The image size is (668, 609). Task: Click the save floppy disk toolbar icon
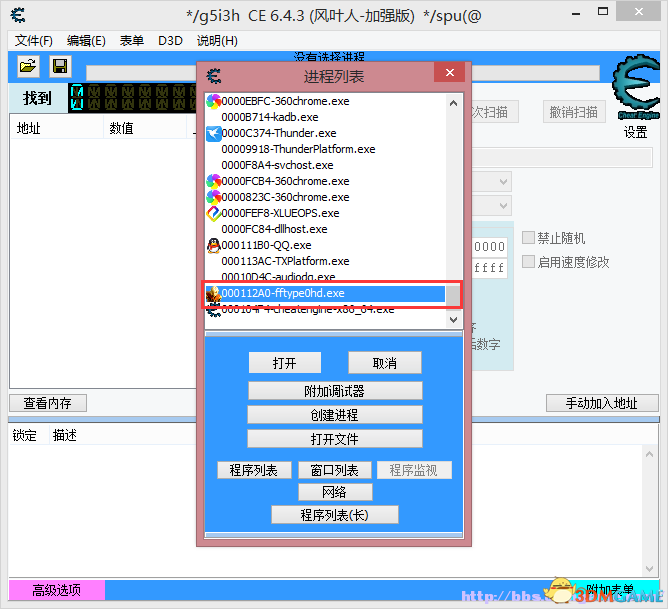coord(60,66)
